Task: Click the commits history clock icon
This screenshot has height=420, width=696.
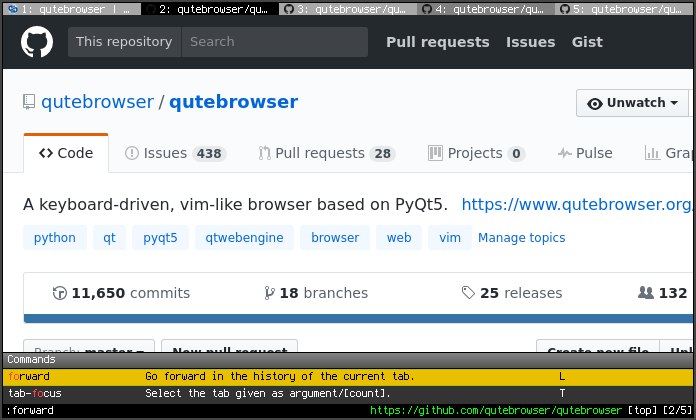Action: tap(59, 293)
